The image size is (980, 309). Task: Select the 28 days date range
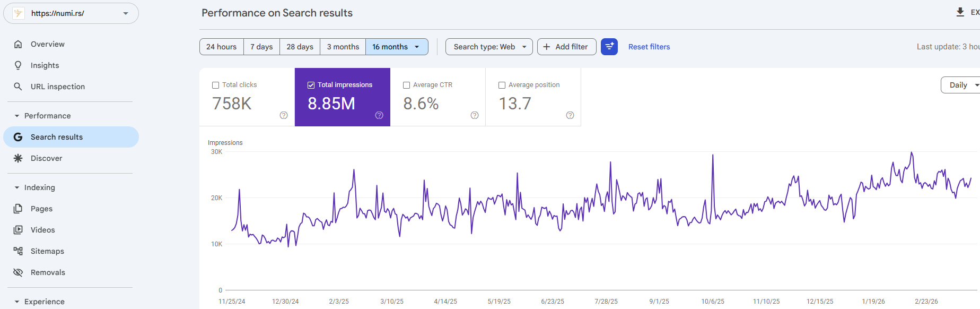click(300, 47)
